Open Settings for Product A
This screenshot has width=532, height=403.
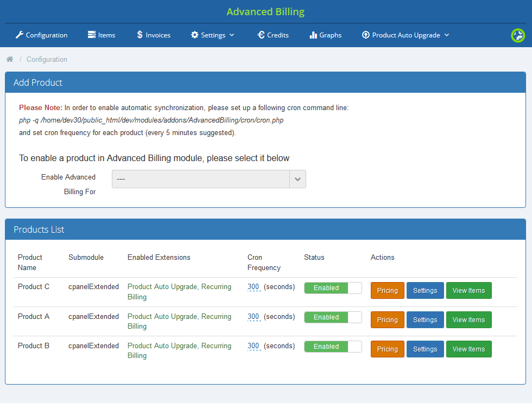[x=425, y=319]
